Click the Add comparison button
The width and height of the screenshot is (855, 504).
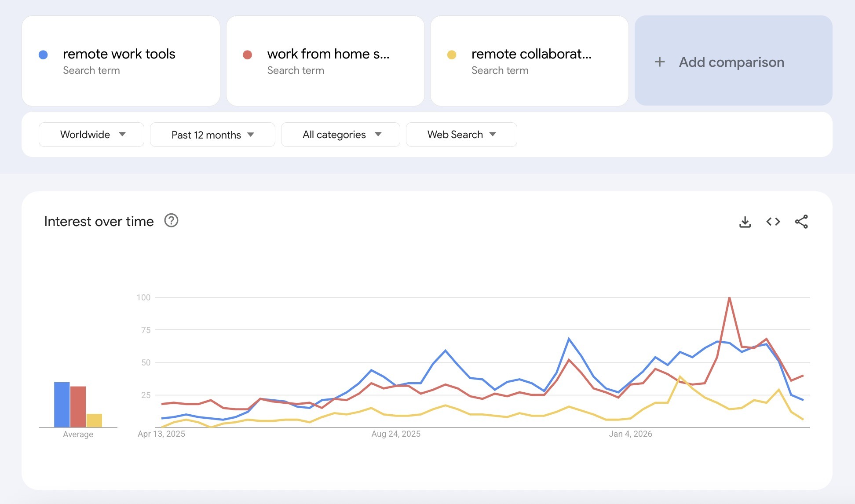(733, 62)
